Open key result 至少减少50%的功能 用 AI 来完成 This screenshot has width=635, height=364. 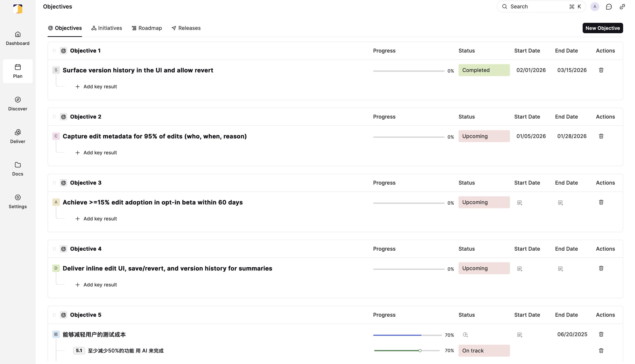tap(126, 350)
